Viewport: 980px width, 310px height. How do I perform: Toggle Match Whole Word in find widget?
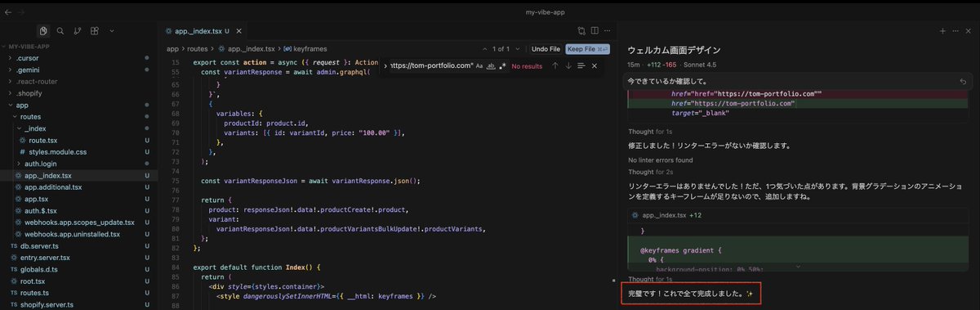tap(491, 65)
